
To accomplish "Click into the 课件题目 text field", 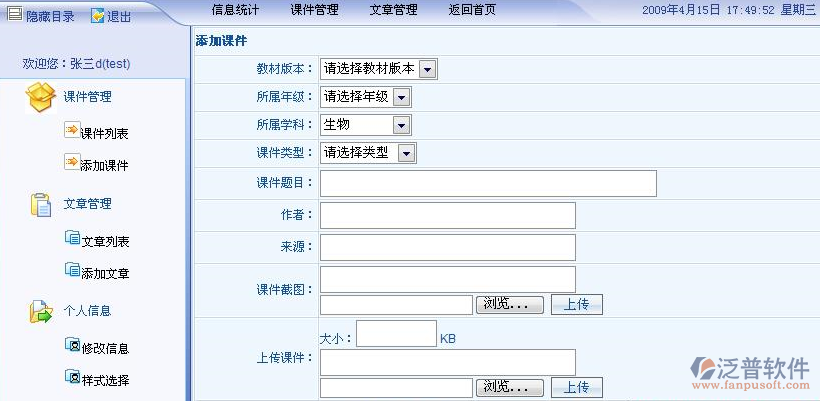I will [x=488, y=184].
